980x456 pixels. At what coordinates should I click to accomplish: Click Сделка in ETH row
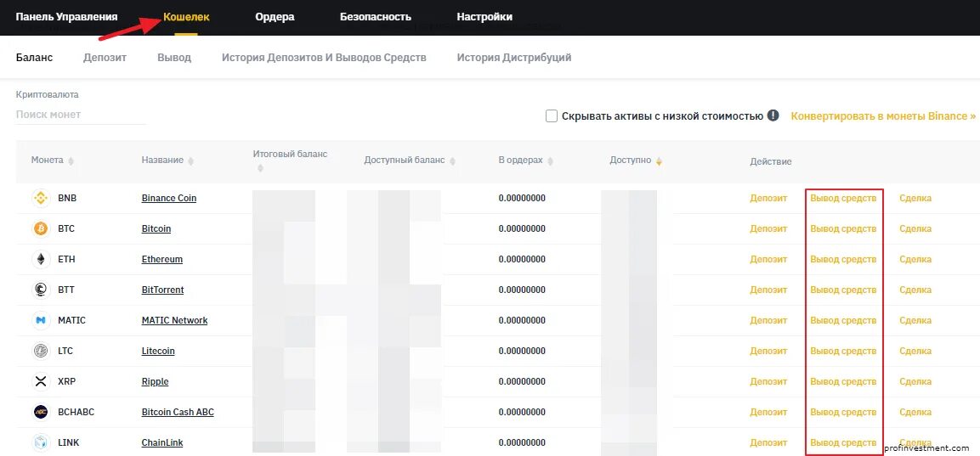[x=915, y=259]
